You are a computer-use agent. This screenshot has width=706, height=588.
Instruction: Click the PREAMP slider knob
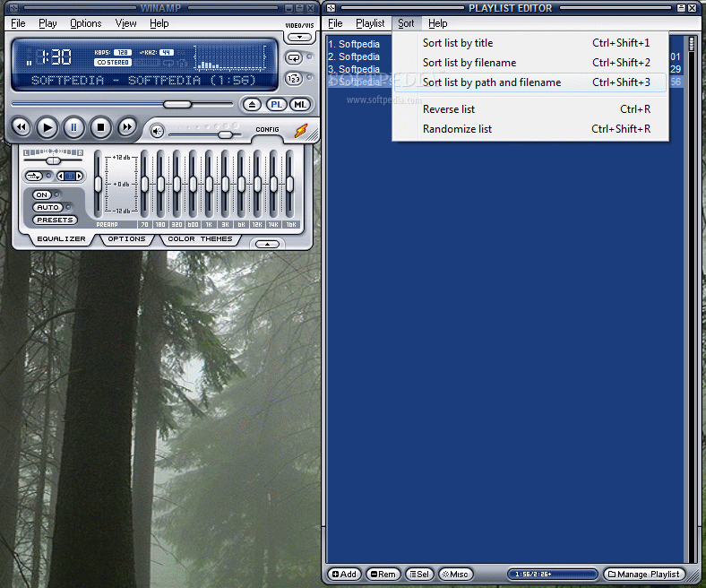point(99,184)
